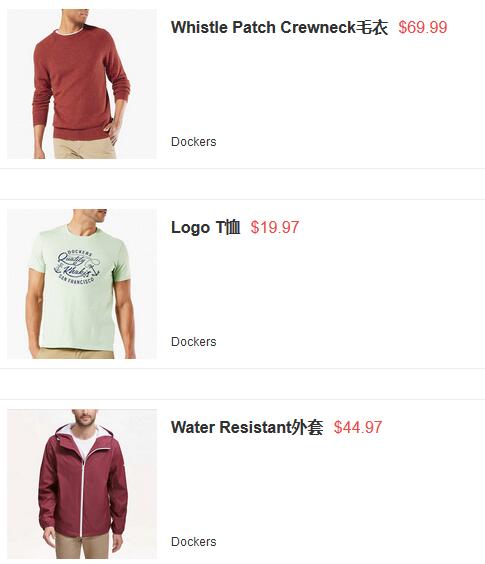Open the Water Resistant外套 product title
Image resolution: width=485 pixels, height=564 pixels.
pyautogui.click(x=247, y=427)
